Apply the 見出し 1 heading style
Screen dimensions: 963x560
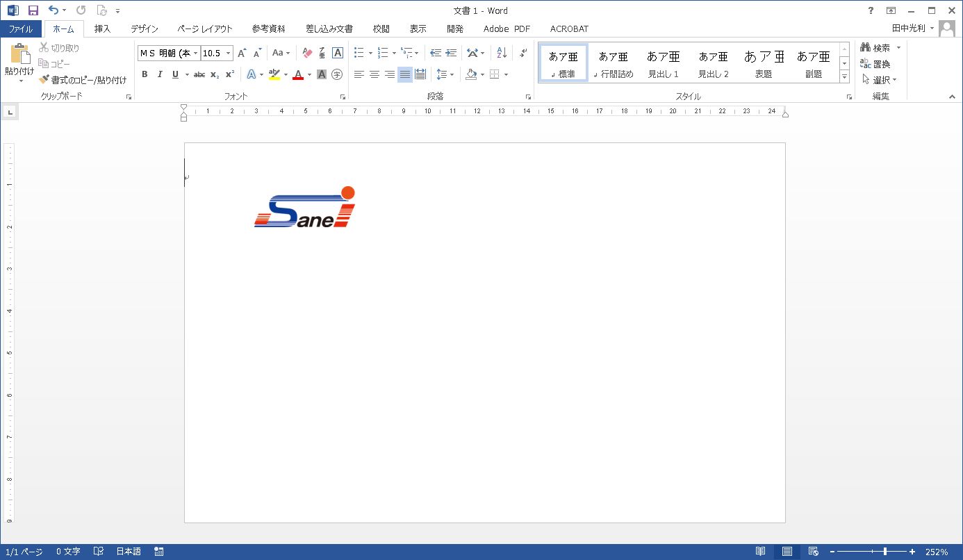tap(664, 63)
